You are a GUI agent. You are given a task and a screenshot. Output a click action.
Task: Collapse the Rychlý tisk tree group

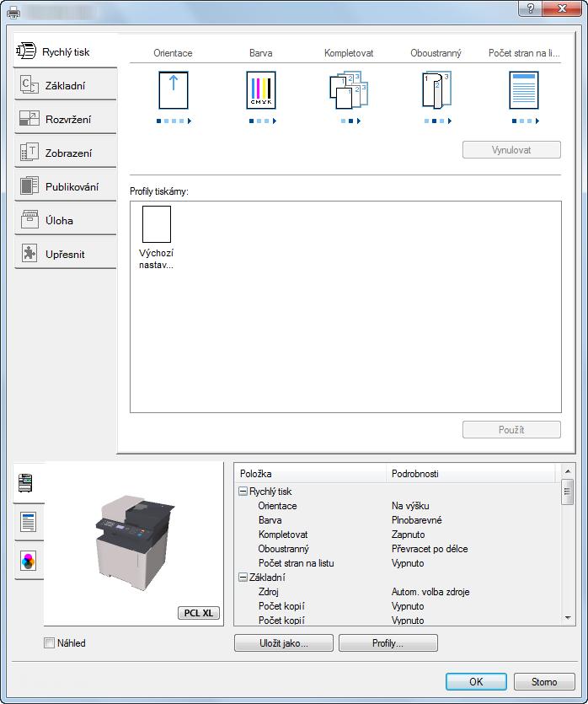click(243, 492)
